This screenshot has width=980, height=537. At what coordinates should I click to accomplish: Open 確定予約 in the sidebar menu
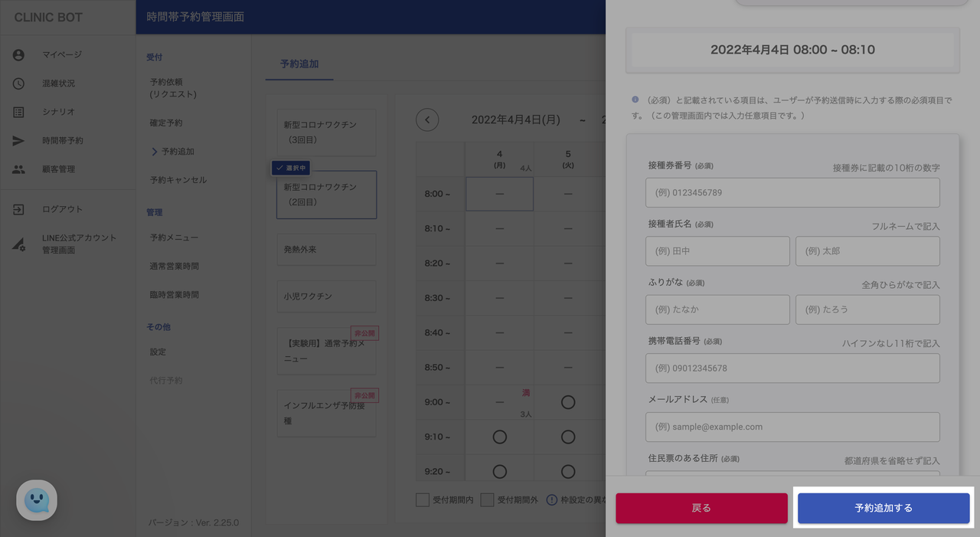(166, 123)
